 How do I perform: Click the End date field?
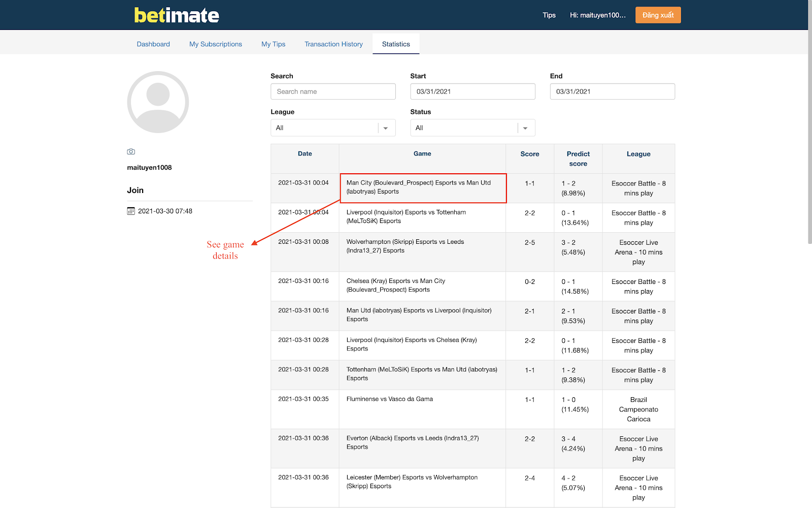pos(612,91)
